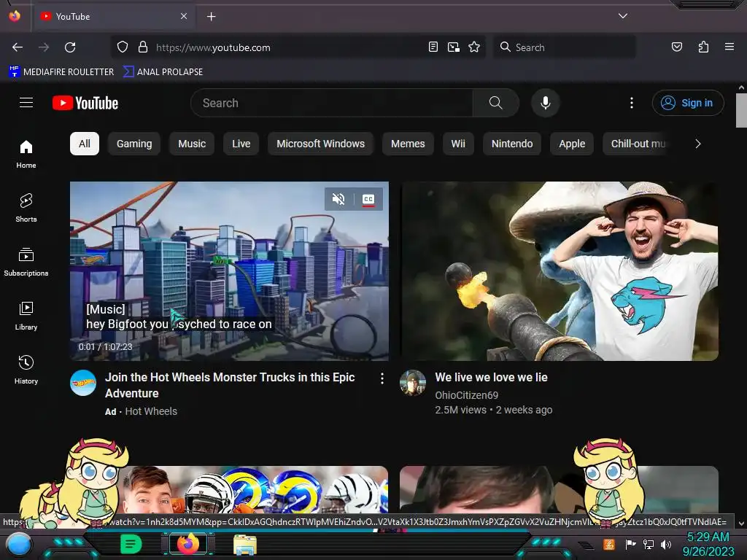Reload the page in Firefox

70,47
